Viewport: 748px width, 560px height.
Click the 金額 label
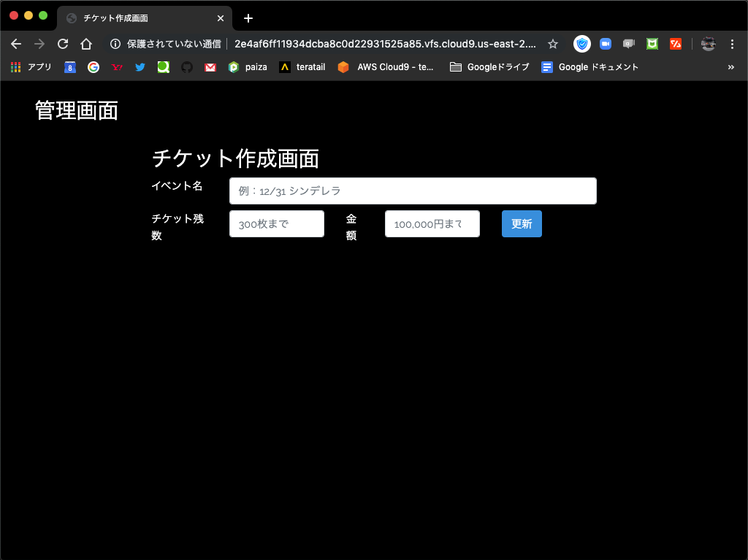pos(351,227)
